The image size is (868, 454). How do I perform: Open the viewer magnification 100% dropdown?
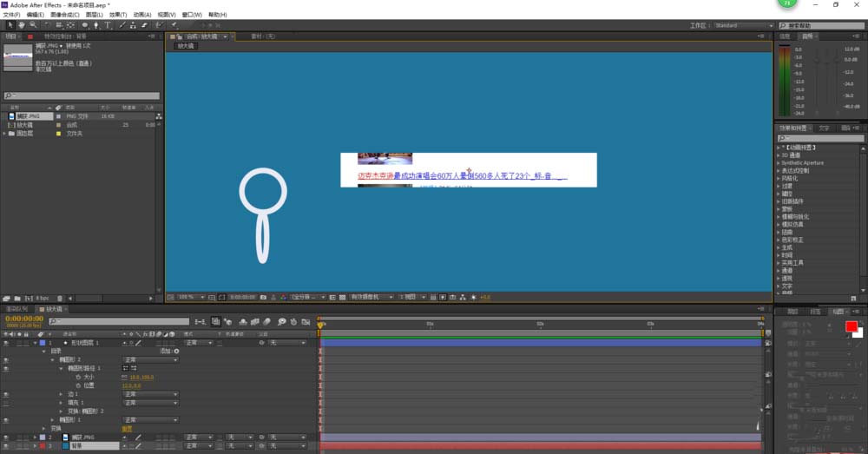click(x=191, y=298)
